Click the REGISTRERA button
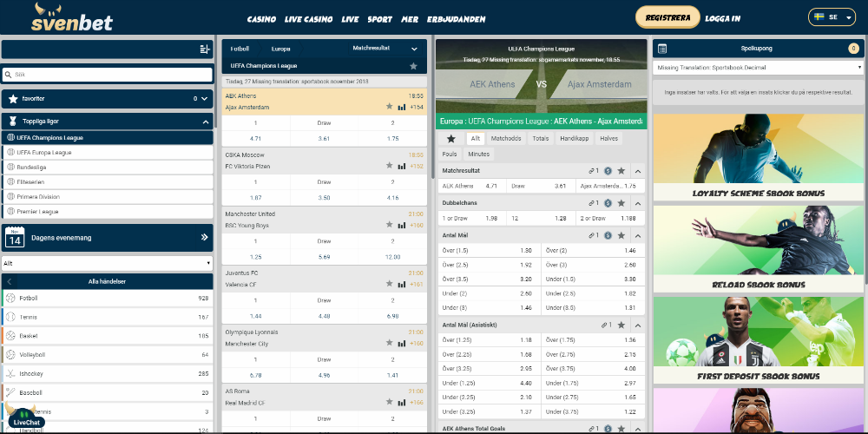868x434 pixels. (667, 17)
